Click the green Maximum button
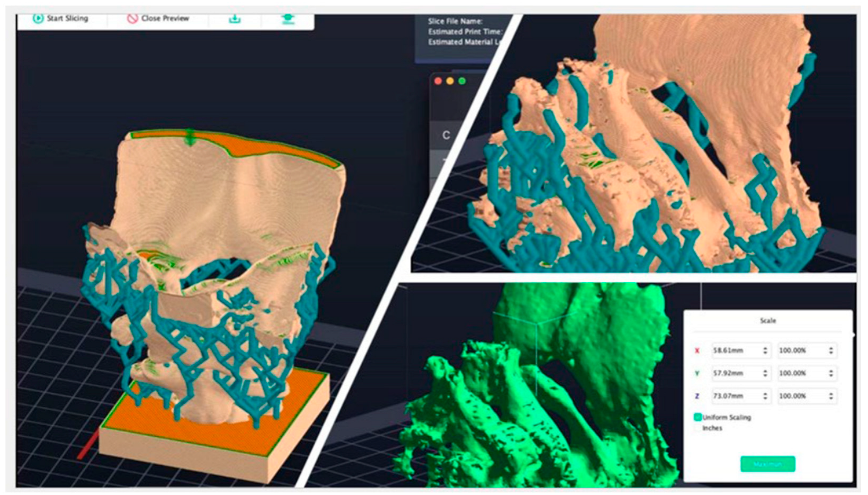 tap(767, 464)
